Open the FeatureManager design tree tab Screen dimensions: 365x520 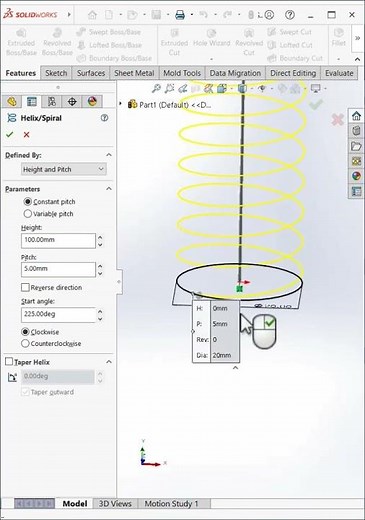tap(12, 102)
